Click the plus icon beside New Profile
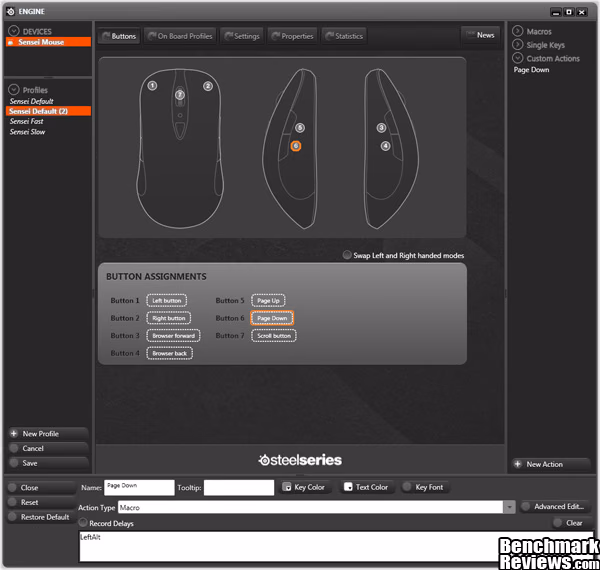 pyautogui.click(x=14, y=433)
